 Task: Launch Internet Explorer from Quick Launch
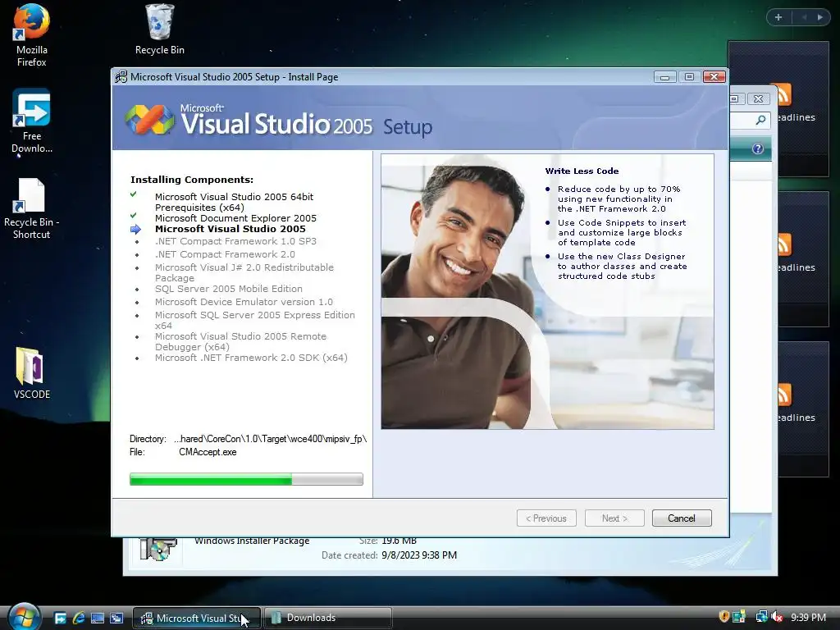coord(79,618)
